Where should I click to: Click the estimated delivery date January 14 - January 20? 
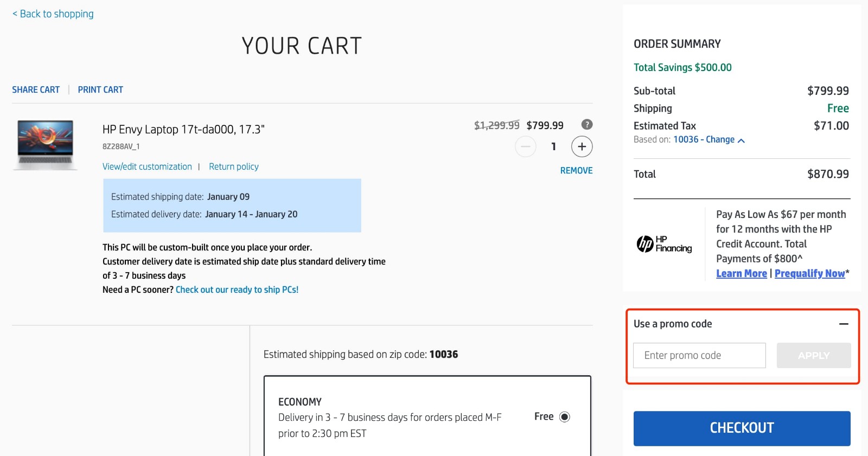tap(251, 214)
